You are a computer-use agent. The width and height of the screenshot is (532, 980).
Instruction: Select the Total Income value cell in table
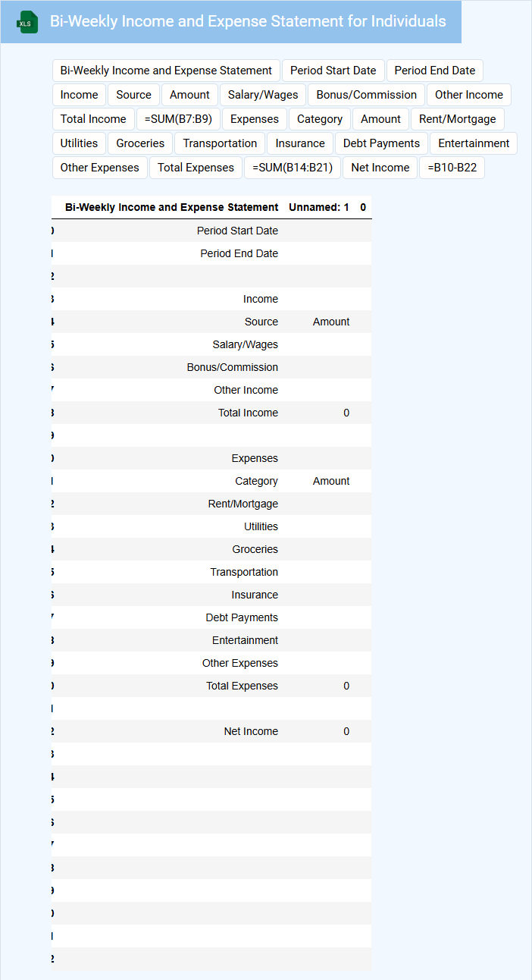(346, 413)
